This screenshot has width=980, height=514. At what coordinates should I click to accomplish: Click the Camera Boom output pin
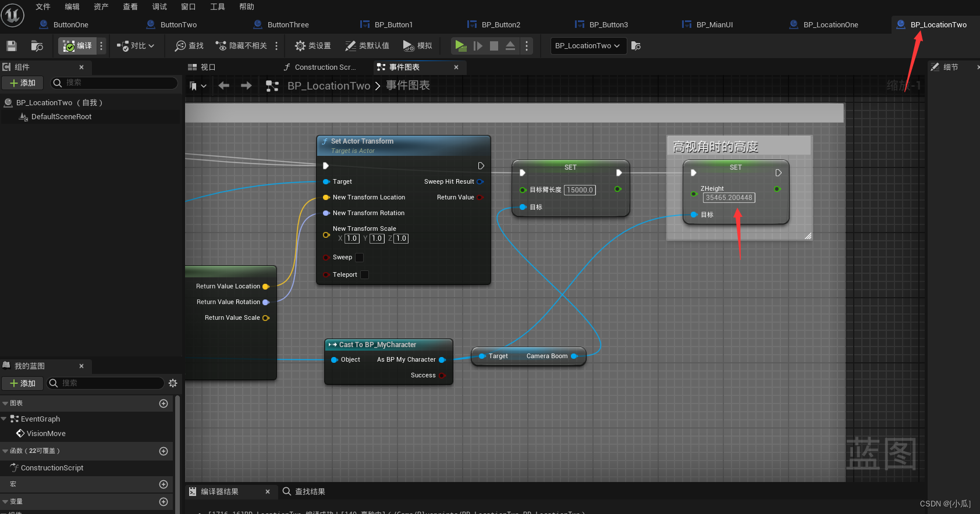point(574,356)
